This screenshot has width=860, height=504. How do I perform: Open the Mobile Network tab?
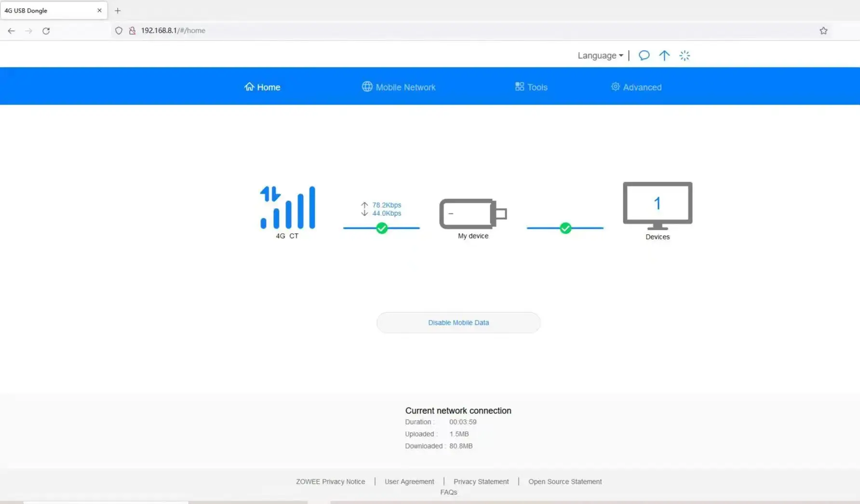399,87
